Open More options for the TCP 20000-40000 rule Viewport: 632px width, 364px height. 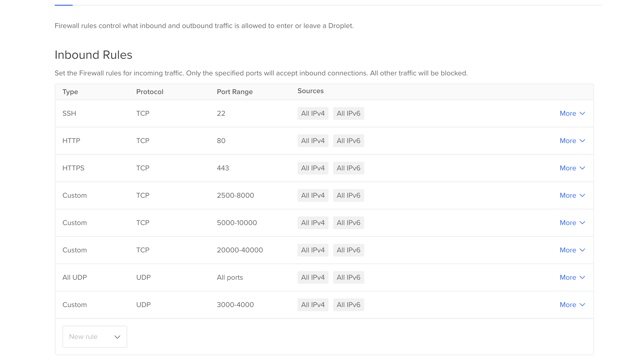572,250
